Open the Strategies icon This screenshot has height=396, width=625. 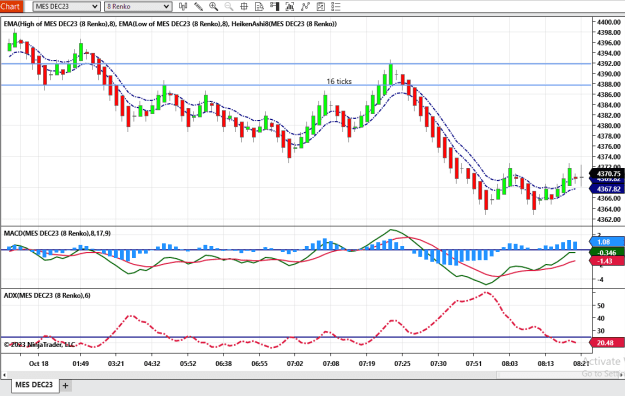coord(320,6)
